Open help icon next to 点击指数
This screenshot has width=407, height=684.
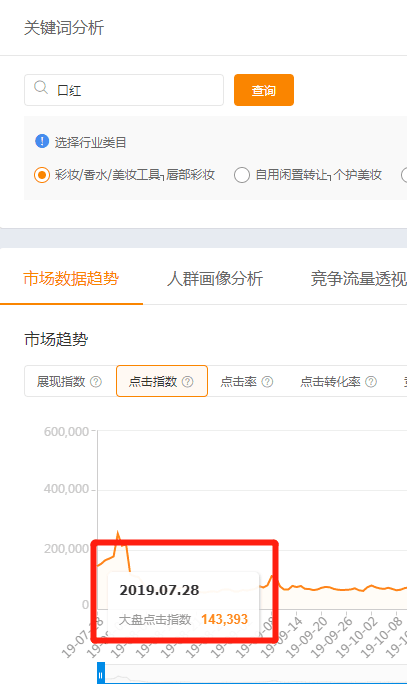coord(188,382)
